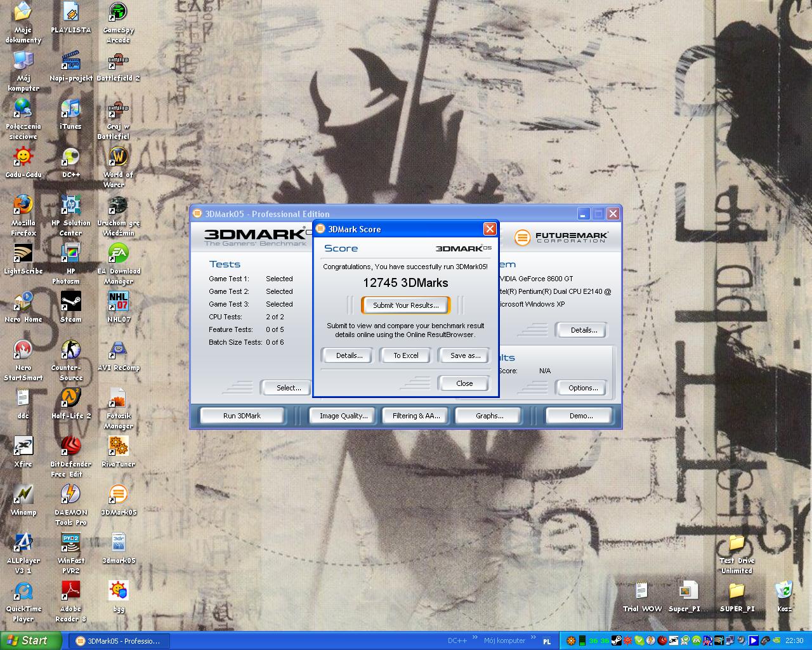Image resolution: width=812 pixels, height=650 pixels.
Task: Open the Test Drive Unlimited folder
Action: 737,554
